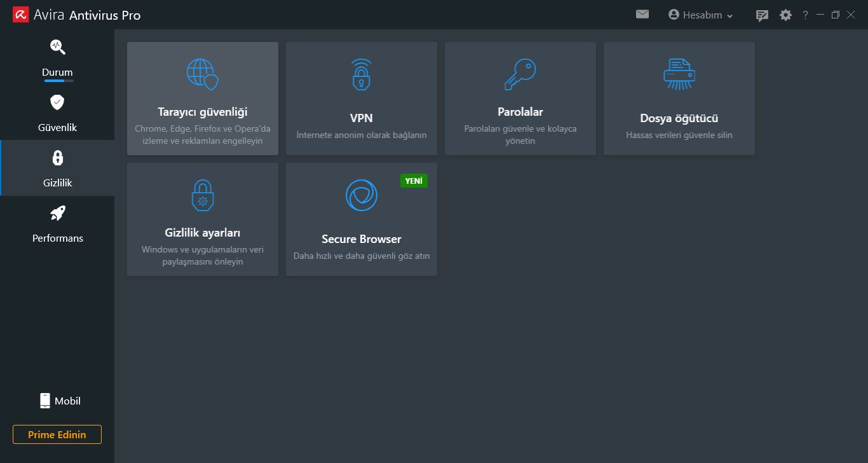Click the Secure Browser round logo icon
The width and height of the screenshot is (868, 463).
tap(362, 195)
